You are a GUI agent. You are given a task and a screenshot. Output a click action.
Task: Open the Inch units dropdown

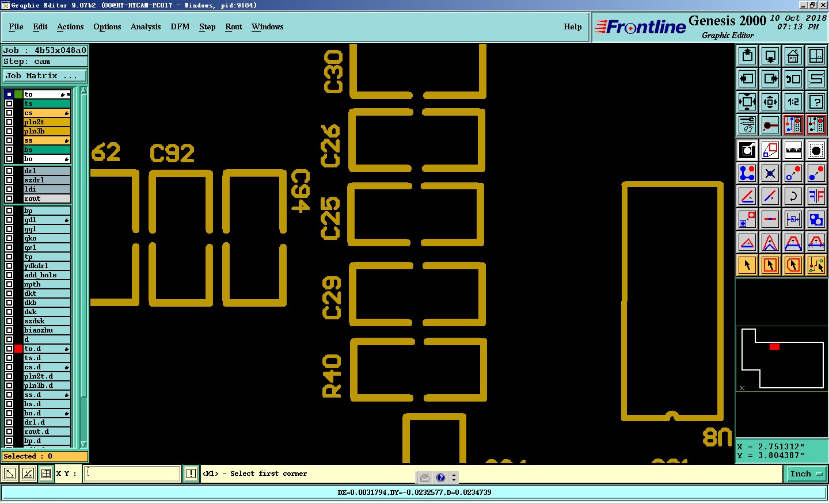pyautogui.click(x=806, y=474)
